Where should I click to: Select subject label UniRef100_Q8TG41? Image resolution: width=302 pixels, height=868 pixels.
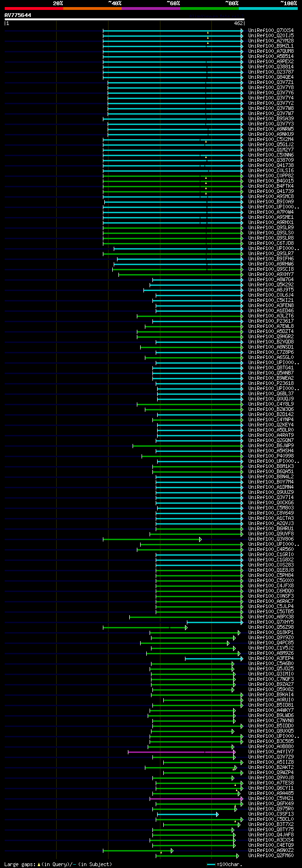pyautogui.click(x=271, y=367)
